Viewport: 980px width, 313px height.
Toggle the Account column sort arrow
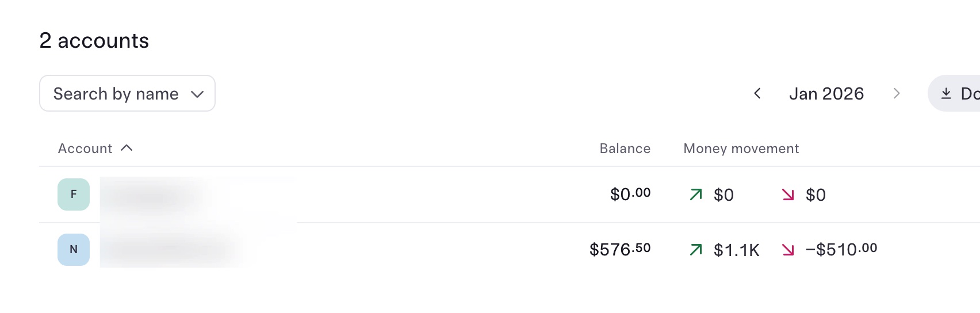[127, 148]
